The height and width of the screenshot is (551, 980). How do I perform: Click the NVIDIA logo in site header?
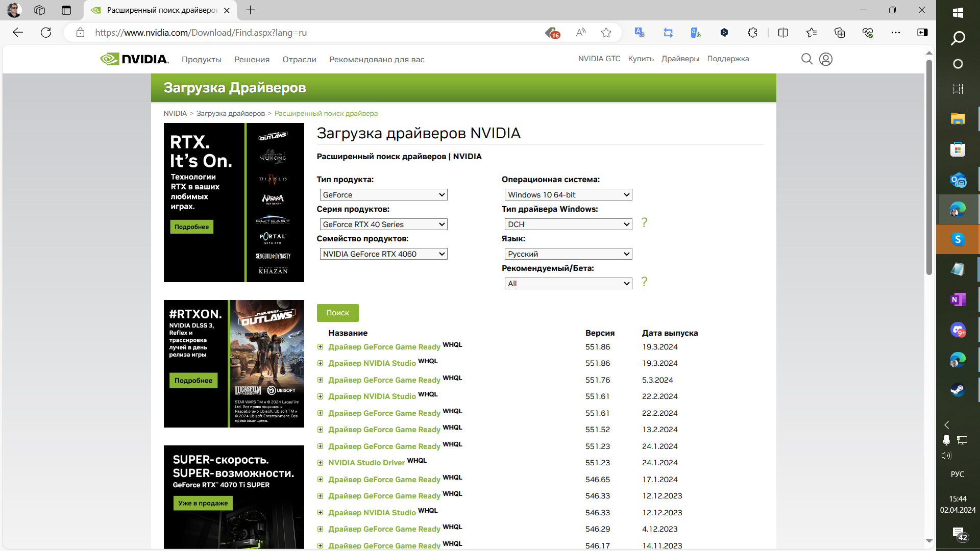point(134,59)
